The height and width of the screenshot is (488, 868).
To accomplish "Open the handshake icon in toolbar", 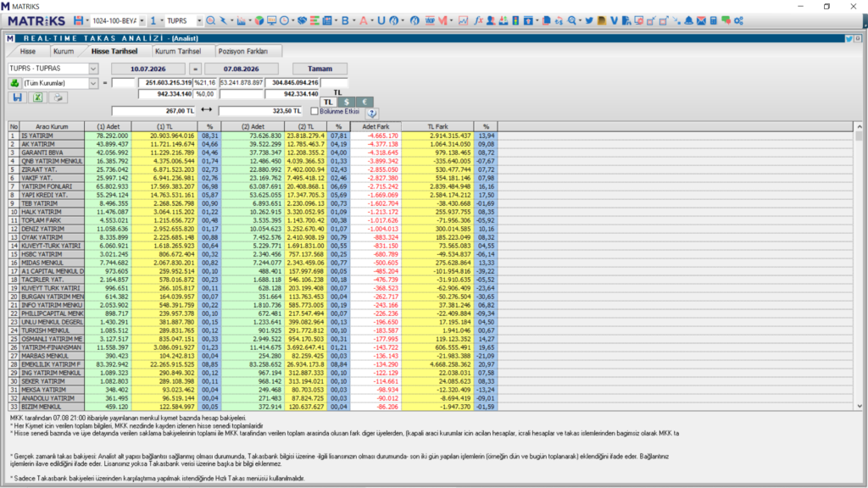I will (302, 20).
